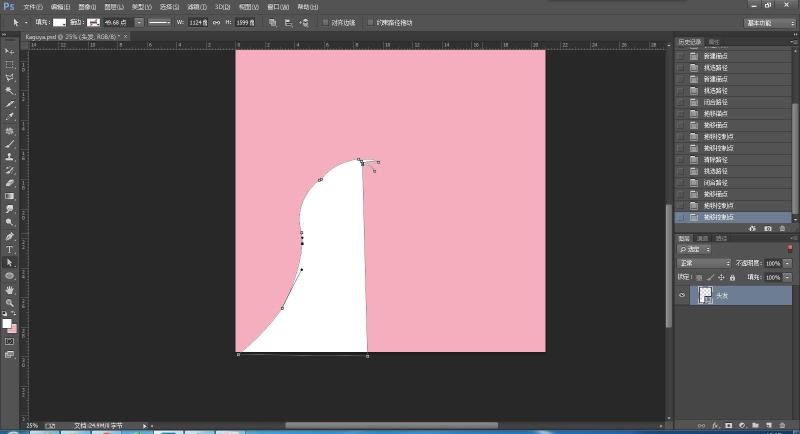Change screen mode from toolbox
The image size is (800, 434).
tap(9, 354)
